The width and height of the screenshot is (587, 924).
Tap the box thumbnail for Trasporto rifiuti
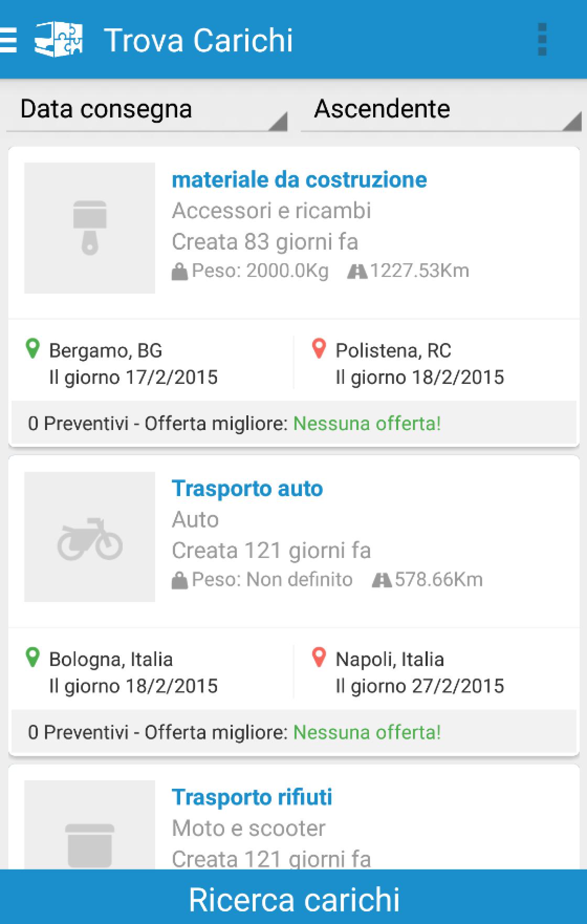[x=90, y=829]
